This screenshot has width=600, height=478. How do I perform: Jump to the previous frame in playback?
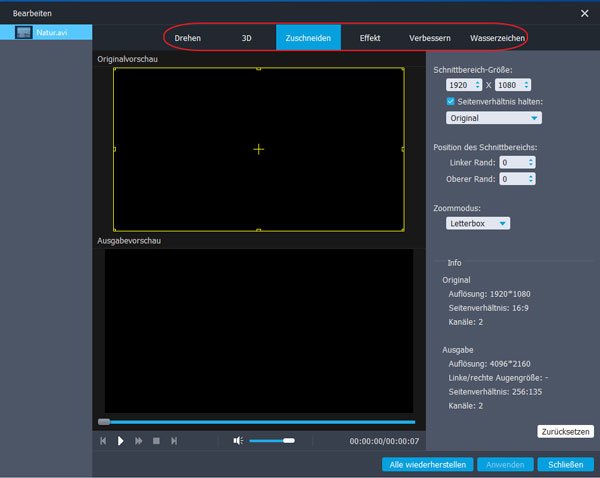point(103,440)
